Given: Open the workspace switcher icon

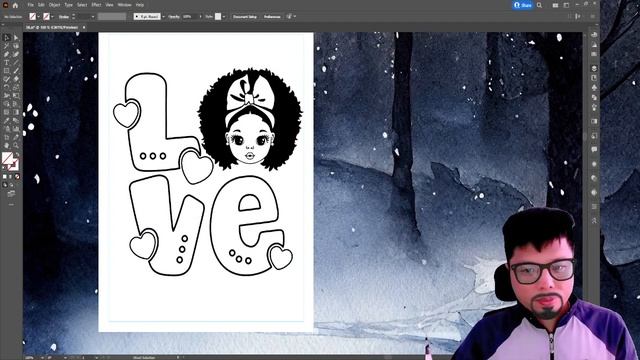Looking at the screenshot, I should tap(566, 5).
